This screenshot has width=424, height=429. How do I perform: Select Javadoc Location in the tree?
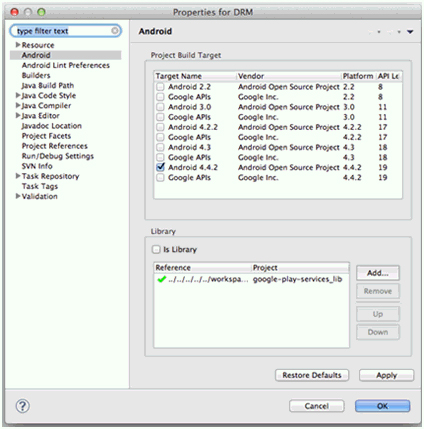pyautogui.click(x=52, y=126)
